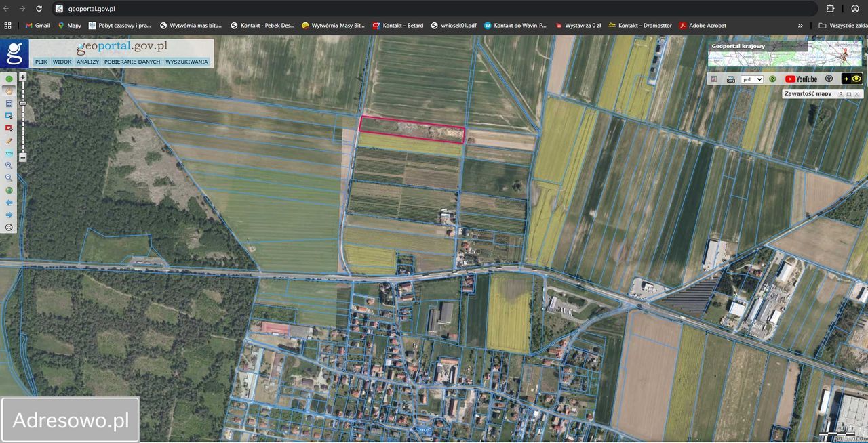Screen dimensions: 868x443
Task: Activate the XYH coordinates tool
Action: [9, 153]
